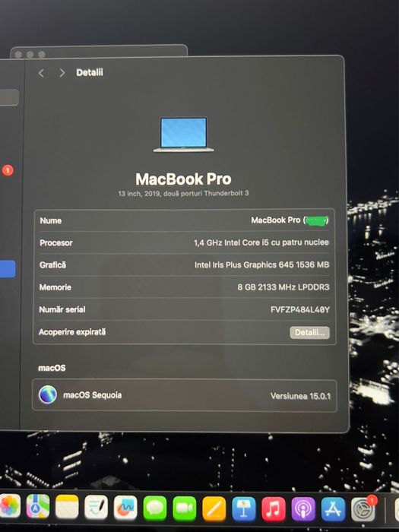Open FaceTime from the Dock
Viewport: 399px width, 532px height.
185,508
